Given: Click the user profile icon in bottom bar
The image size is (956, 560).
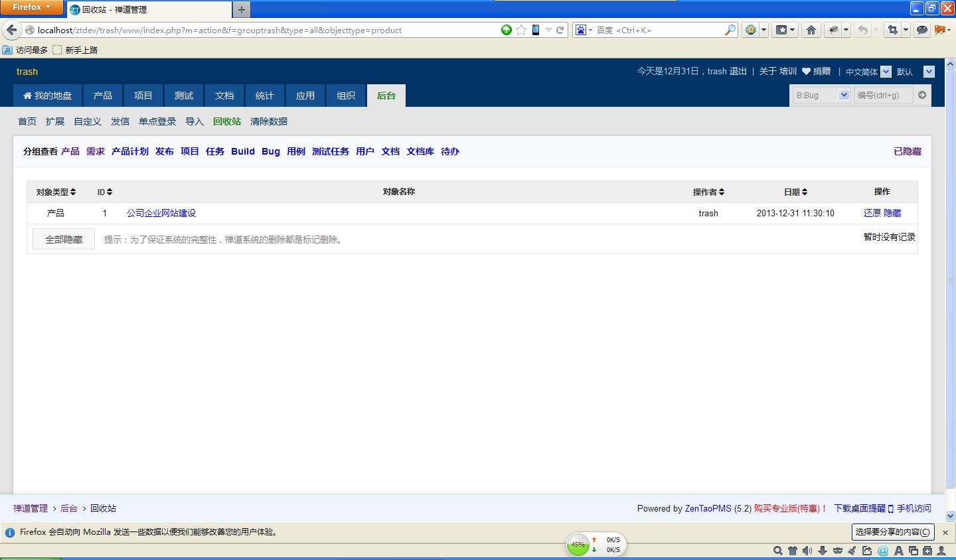Looking at the screenshot, I should 941,551.
